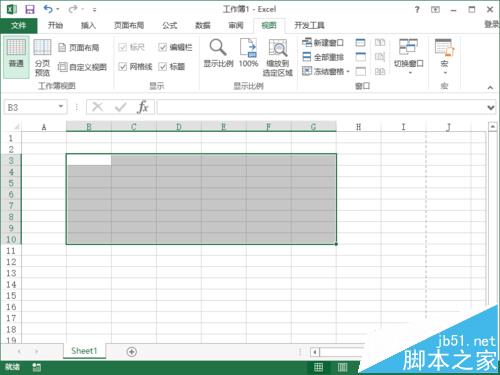500x375 pixels.
Task: Switch to the 插入 (Insert) tab
Action: [x=88, y=25]
